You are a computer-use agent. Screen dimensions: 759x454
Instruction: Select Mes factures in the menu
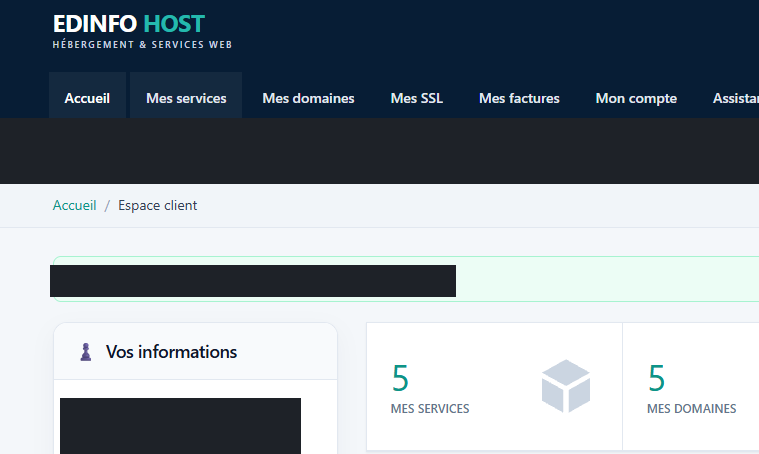point(519,98)
